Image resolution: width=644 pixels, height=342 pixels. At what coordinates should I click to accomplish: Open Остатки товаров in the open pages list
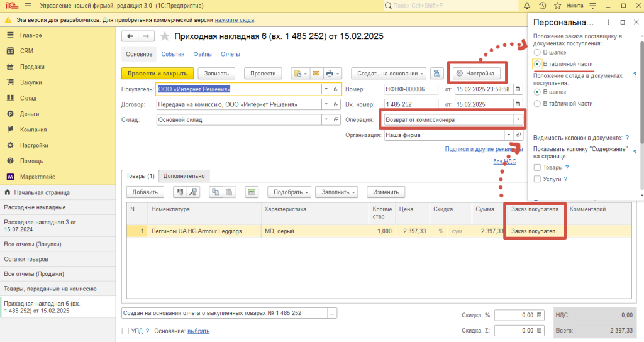tap(57, 259)
